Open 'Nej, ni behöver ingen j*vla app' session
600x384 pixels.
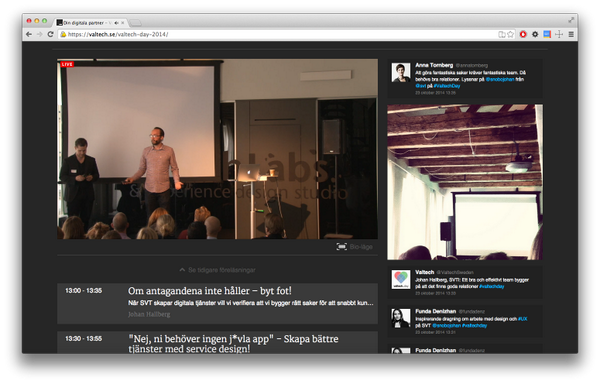coord(233,343)
